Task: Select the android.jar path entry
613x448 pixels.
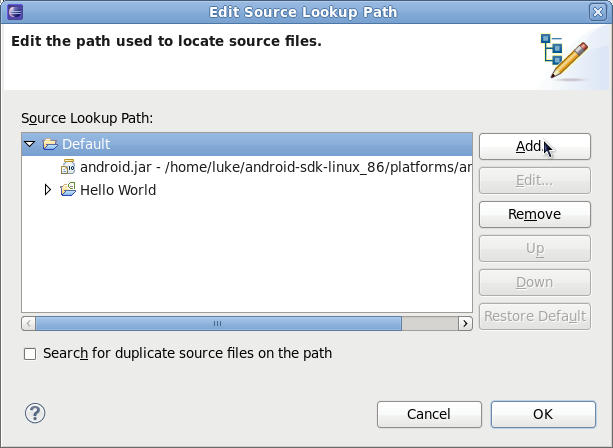Action: click(247, 167)
